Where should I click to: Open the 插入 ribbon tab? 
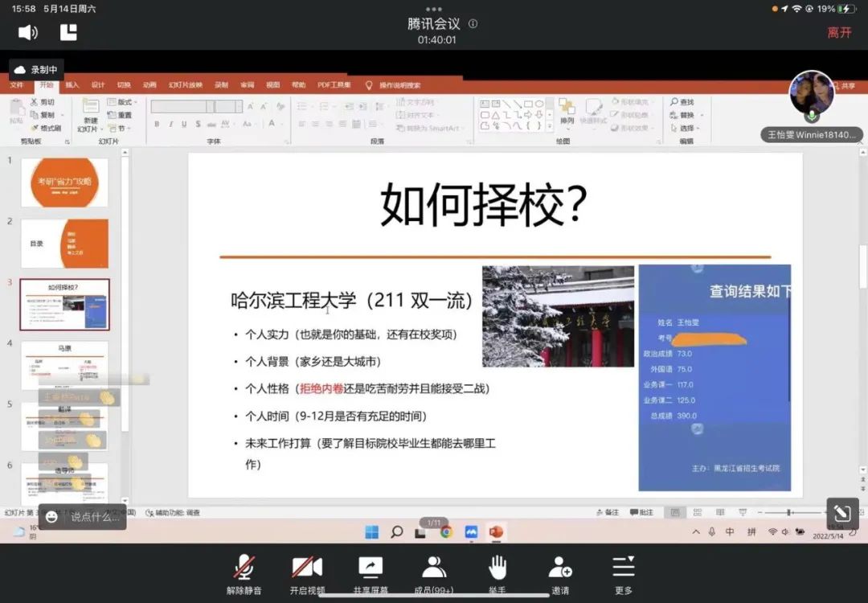pyautogui.click(x=72, y=85)
